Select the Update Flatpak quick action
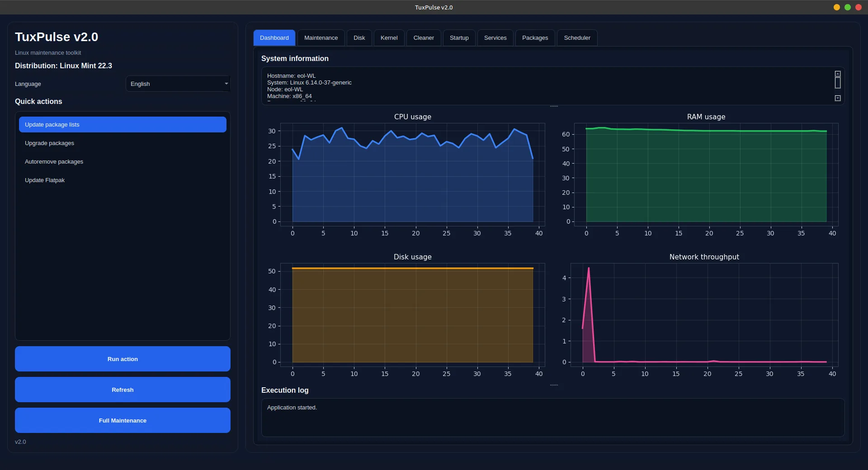Image resolution: width=868 pixels, height=470 pixels. click(x=122, y=180)
